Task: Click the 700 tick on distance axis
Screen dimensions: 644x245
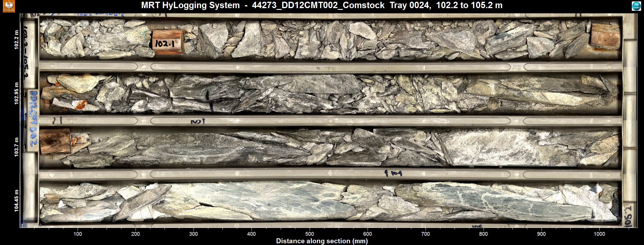Action: pyautogui.click(x=426, y=234)
